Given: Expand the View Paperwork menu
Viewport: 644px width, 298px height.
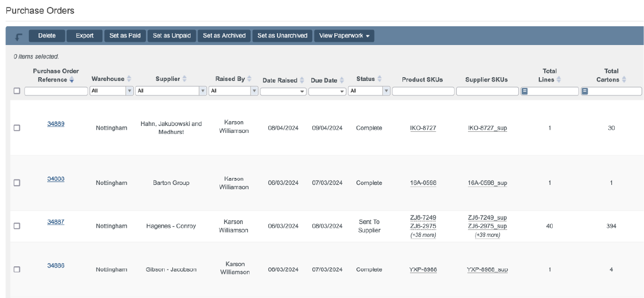Looking at the screenshot, I should pyautogui.click(x=344, y=36).
